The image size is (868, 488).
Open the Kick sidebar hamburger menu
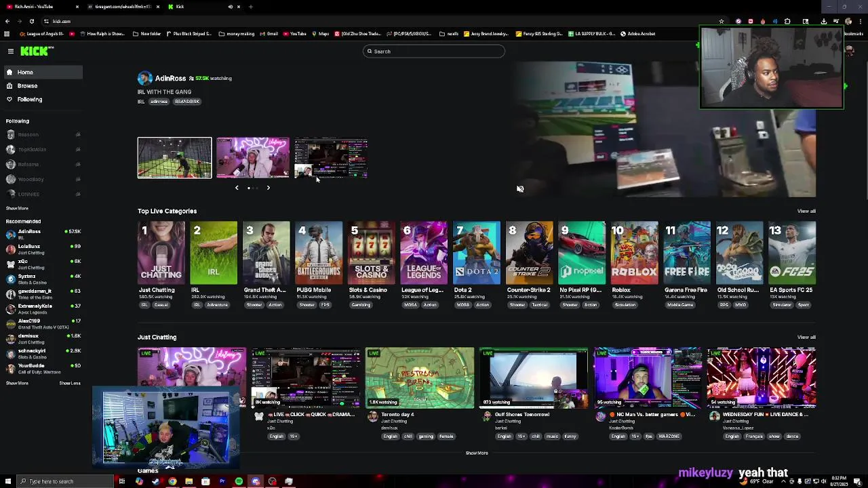click(11, 52)
